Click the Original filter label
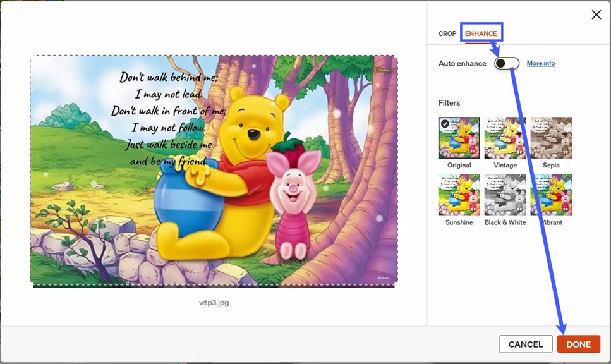Screen dimensions: 611x364 [459, 165]
